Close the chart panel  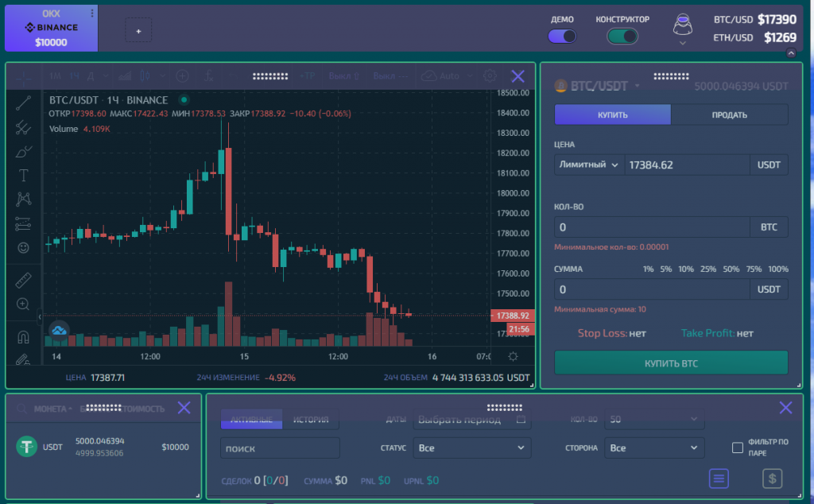coord(517,76)
